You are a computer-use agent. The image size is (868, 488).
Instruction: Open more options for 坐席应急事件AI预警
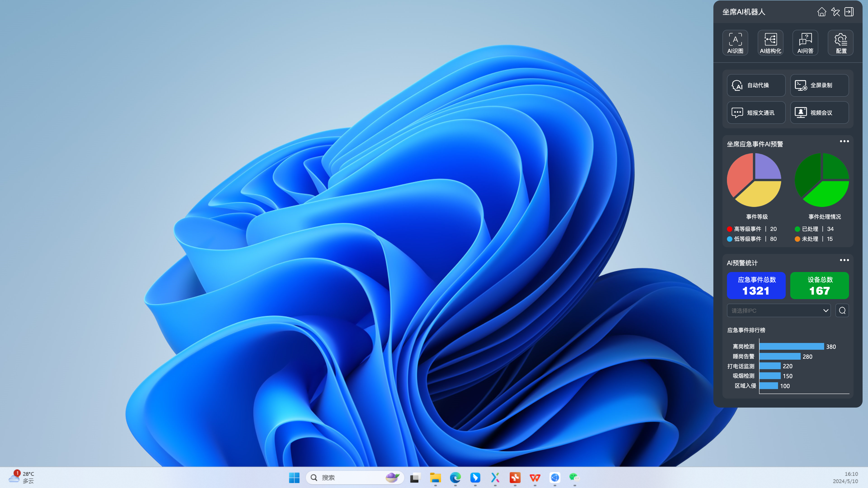[844, 141]
